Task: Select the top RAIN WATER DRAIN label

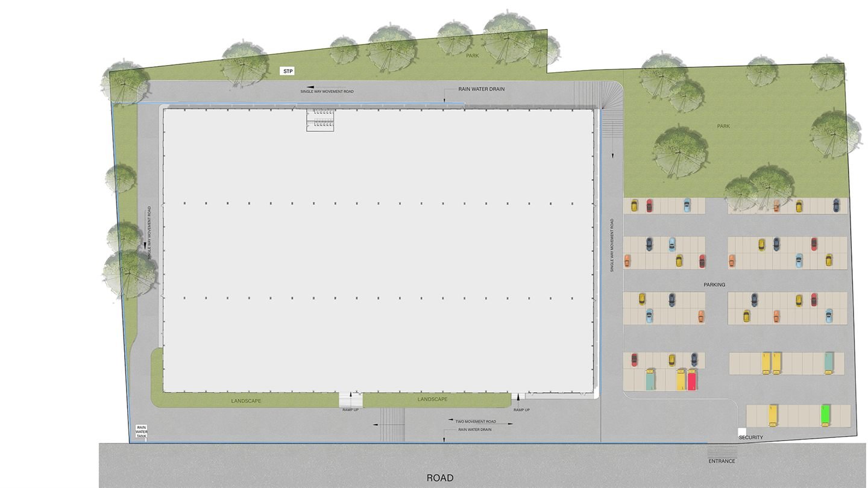Action: (481, 89)
